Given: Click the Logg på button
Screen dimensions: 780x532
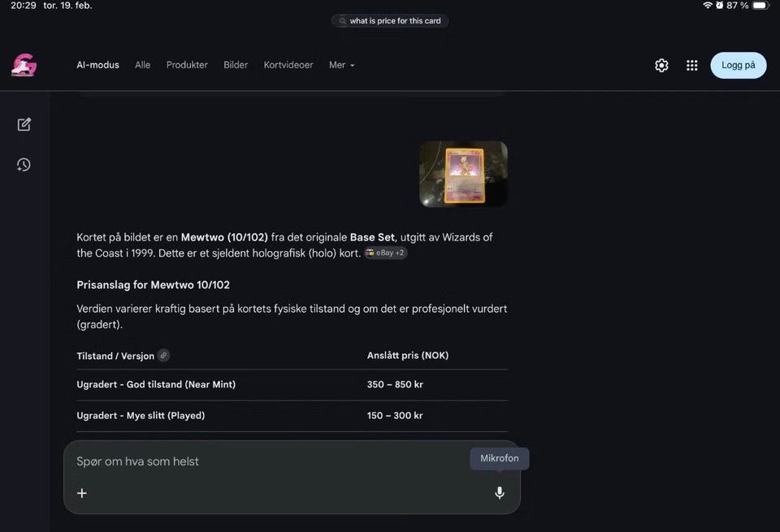Looking at the screenshot, I should tap(739, 65).
